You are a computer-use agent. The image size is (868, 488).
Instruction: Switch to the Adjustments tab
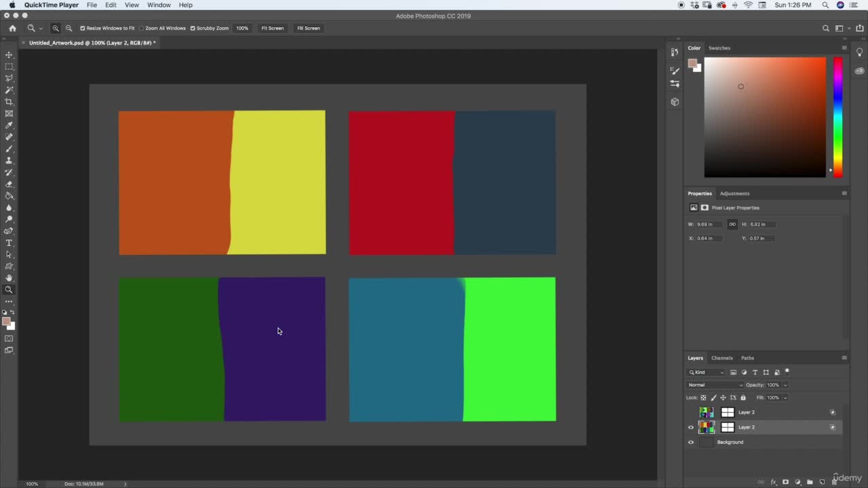pyautogui.click(x=734, y=193)
